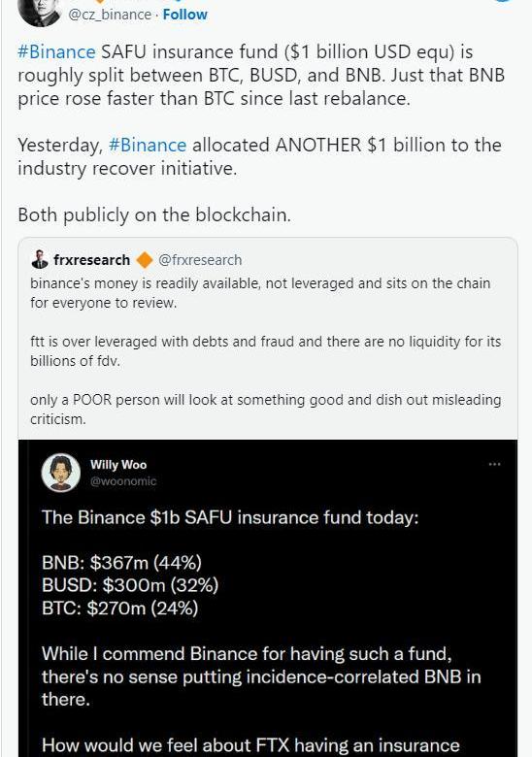Open the frxresearch display name

(x=91, y=260)
